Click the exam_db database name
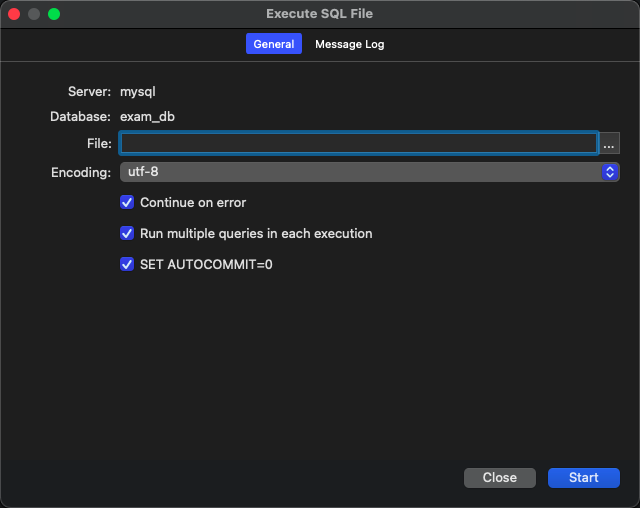The image size is (640, 508). tap(147, 117)
